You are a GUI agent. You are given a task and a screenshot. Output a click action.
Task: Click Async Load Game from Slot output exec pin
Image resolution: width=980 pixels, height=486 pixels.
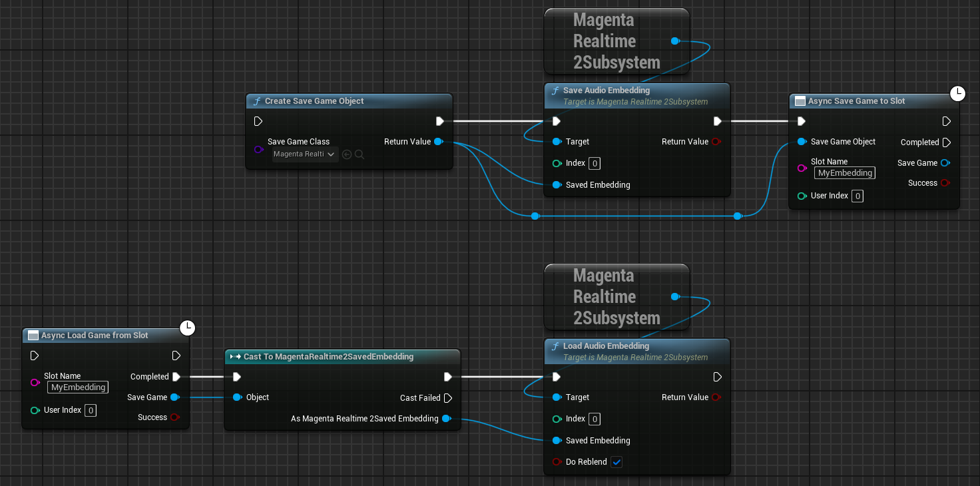(176, 356)
